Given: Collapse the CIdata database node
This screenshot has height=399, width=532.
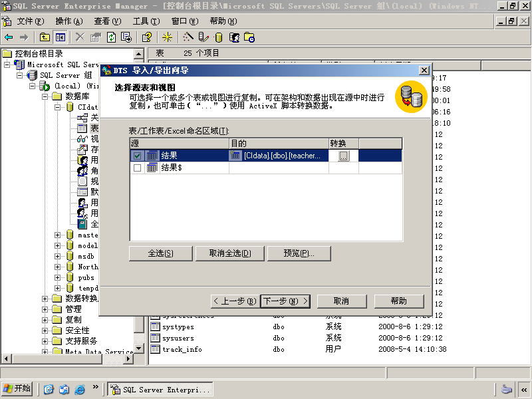Looking at the screenshot, I should point(57,107).
